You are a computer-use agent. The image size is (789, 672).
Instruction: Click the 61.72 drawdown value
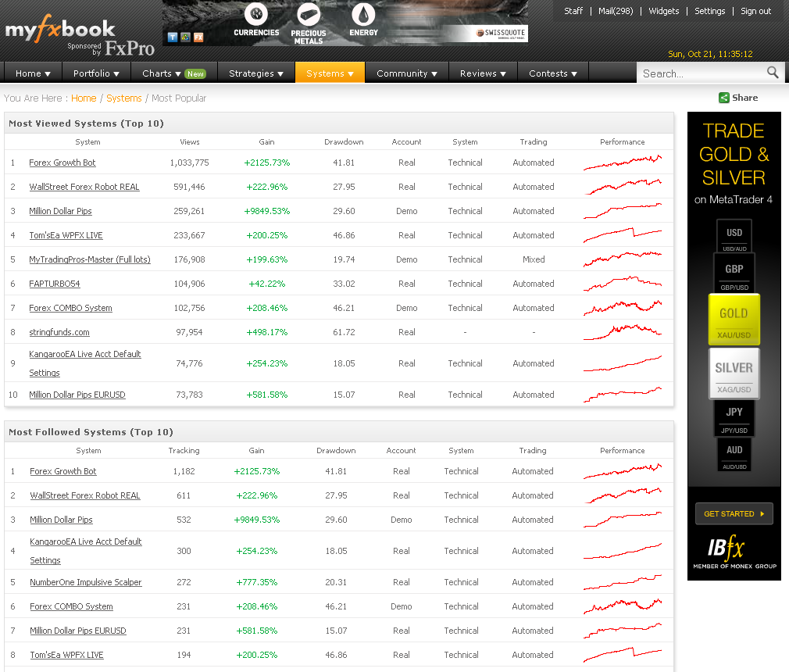(344, 332)
